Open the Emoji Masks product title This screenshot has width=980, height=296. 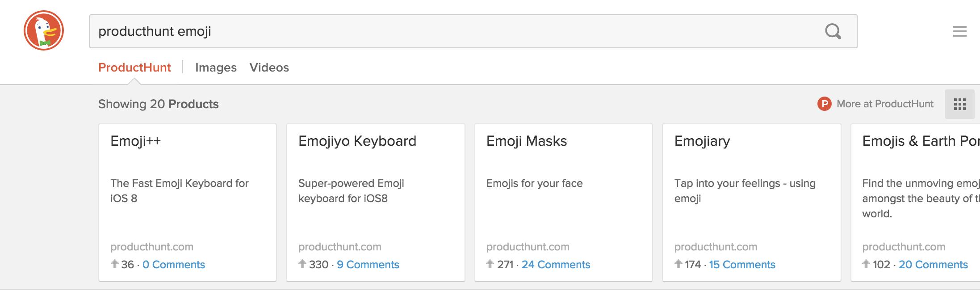point(527,141)
